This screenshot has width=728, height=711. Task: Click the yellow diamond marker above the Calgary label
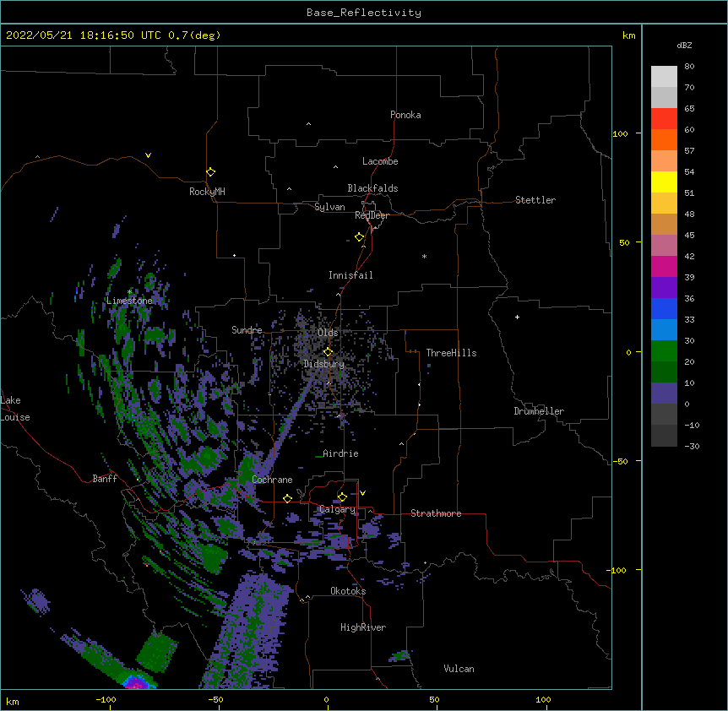pyautogui.click(x=342, y=497)
